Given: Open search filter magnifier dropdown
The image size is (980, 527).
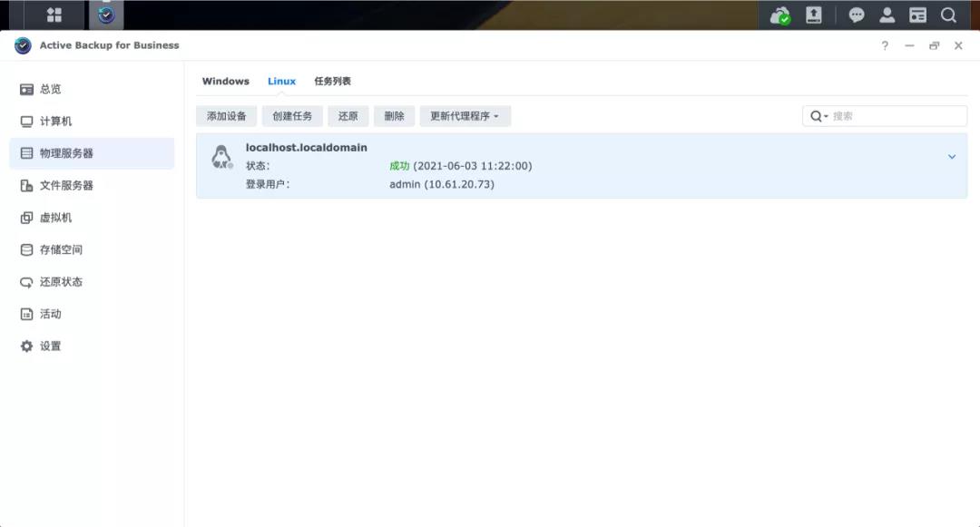Looking at the screenshot, I should (818, 116).
